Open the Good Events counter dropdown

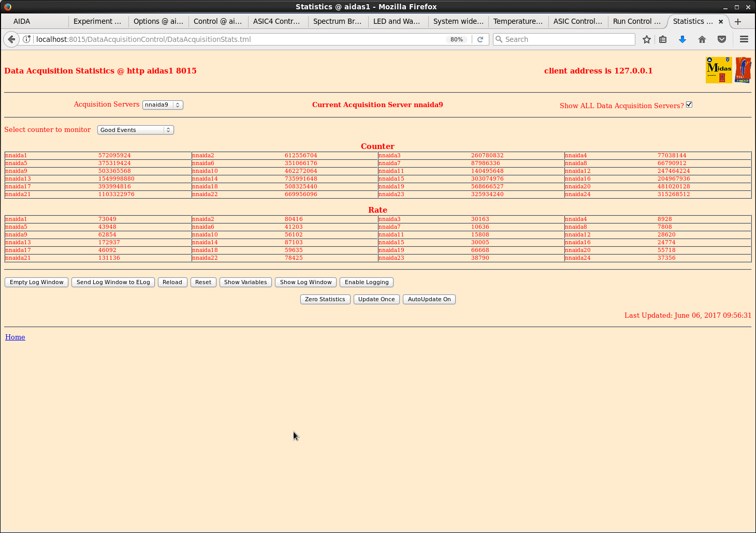click(135, 130)
